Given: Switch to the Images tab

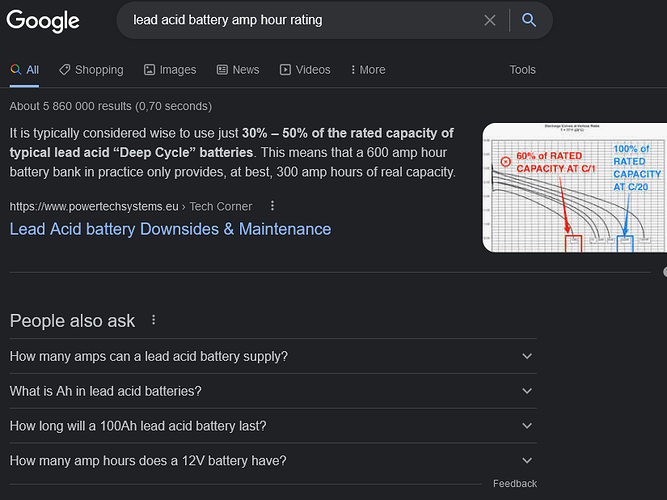Looking at the screenshot, I should [x=170, y=70].
